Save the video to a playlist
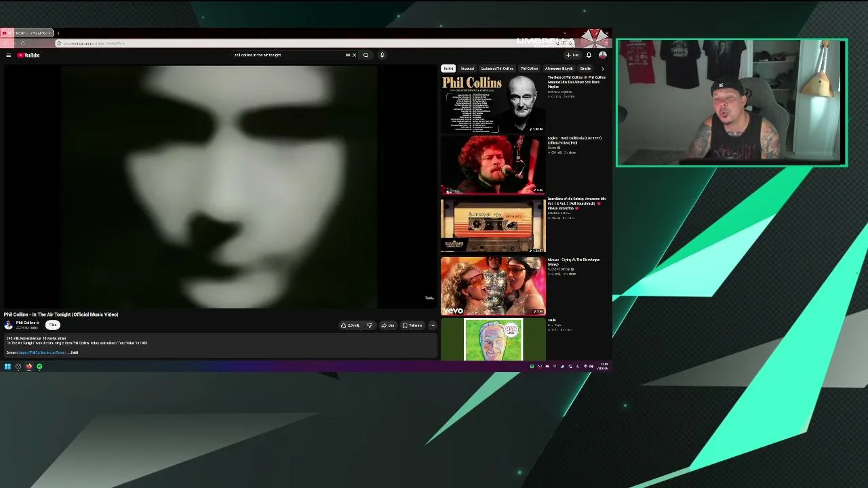This screenshot has width=868, height=488. (x=412, y=325)
